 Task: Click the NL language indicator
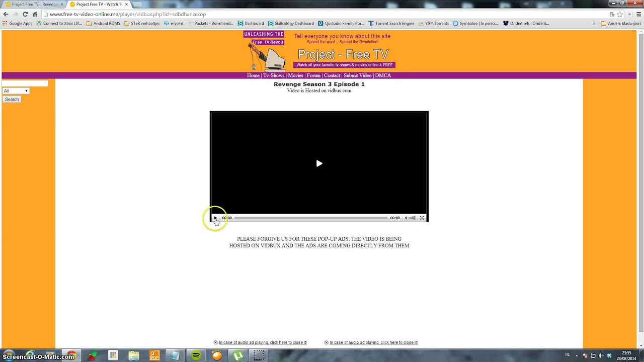(x=568, y=355)
